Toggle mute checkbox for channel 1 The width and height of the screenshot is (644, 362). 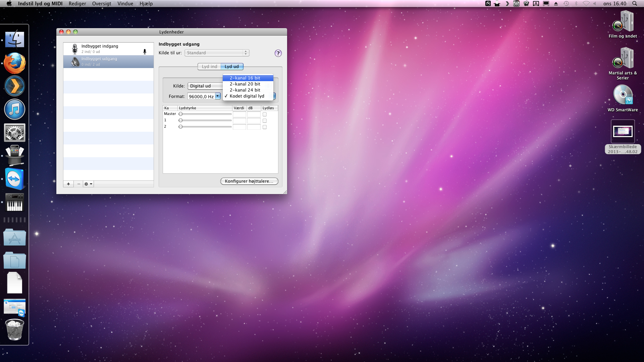[265, 121]
